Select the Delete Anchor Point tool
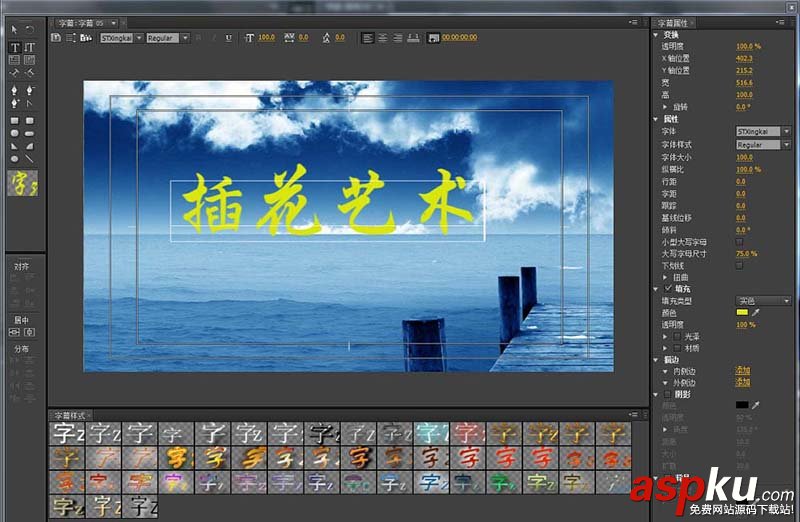The height and width of the screenshot is (522, 800). (30, 90)
